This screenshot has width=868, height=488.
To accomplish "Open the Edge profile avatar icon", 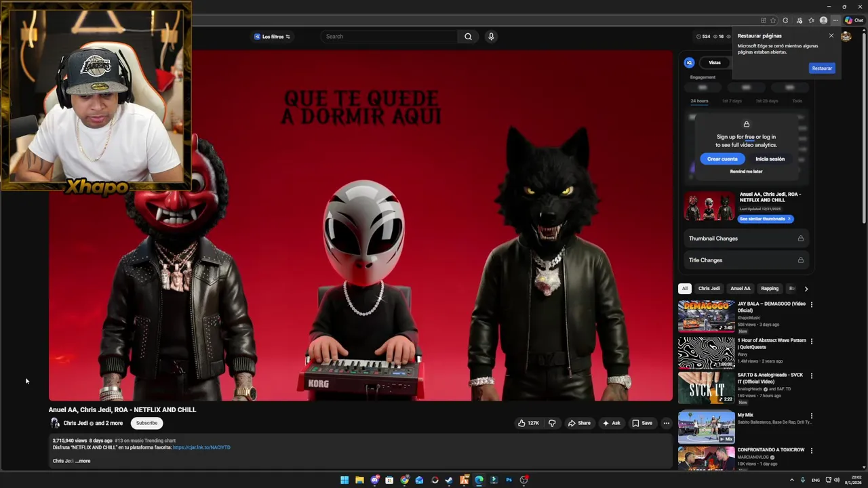I will pos(823,20).
